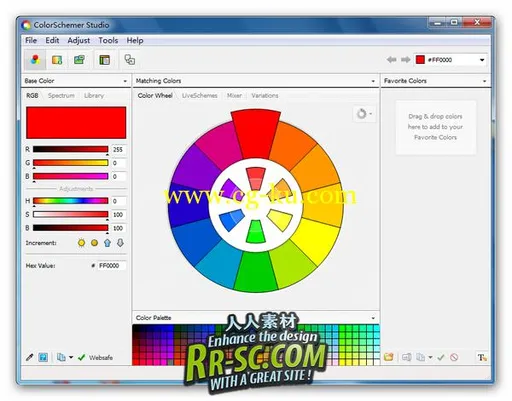Click the hue value 0 field

click(118, 201)
